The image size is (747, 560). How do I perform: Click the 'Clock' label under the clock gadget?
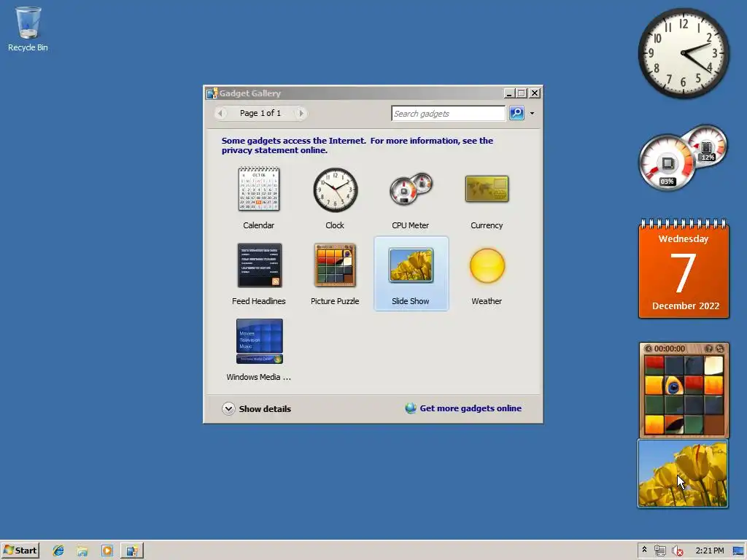tap(335, 225)
